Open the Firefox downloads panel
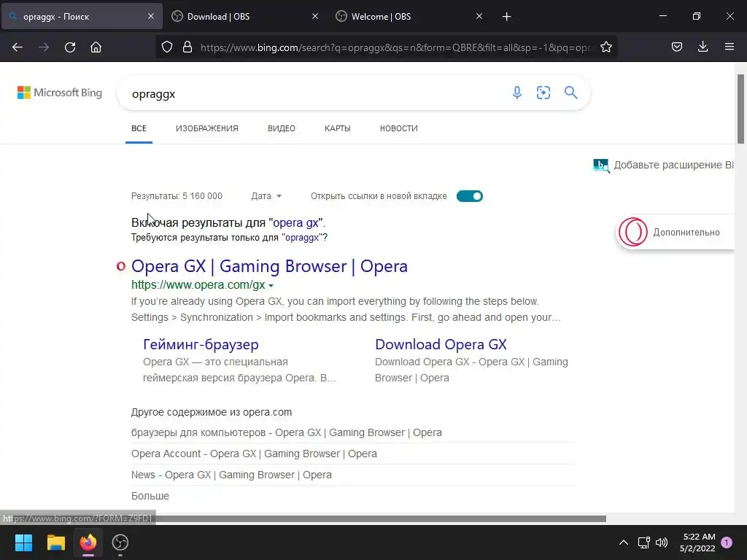Image resolution: width=747 pixels, height=560 pixels. pos(703,47)
